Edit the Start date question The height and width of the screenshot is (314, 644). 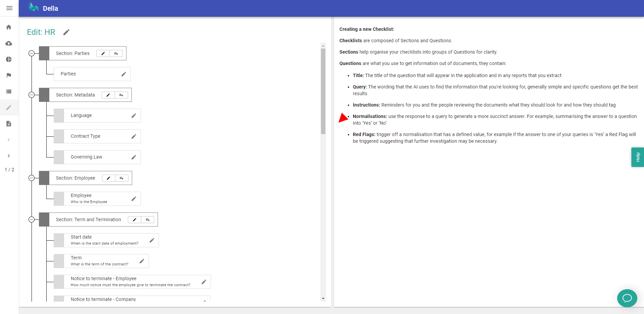(x=152, y=240)
